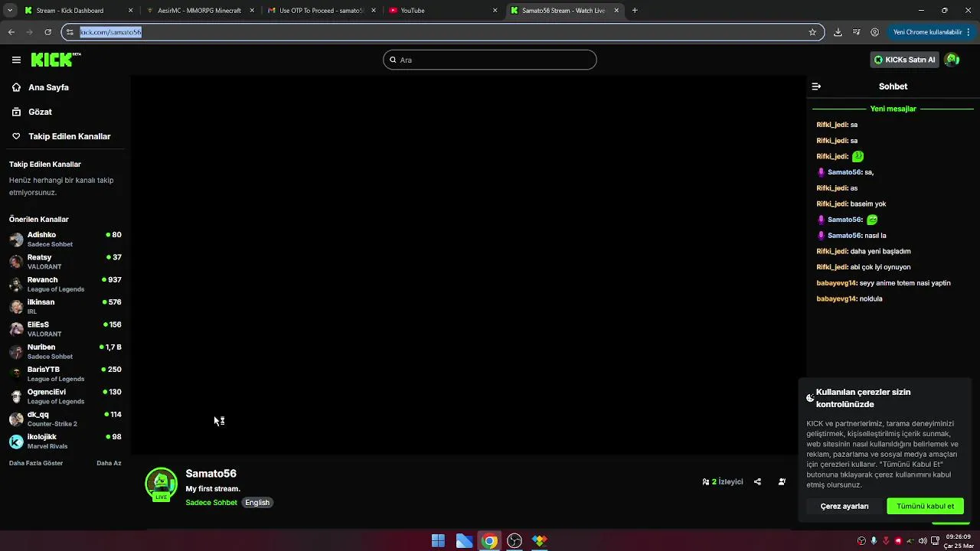Click the volume icon in system tray
The width and height of the screenshot is (980, 551).
pos(923,541)
